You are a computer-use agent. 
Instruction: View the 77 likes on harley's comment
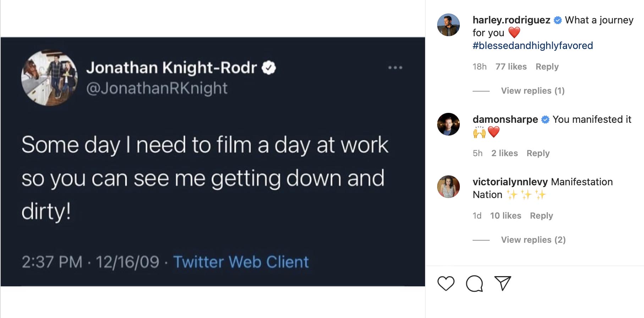click(511, 67)
